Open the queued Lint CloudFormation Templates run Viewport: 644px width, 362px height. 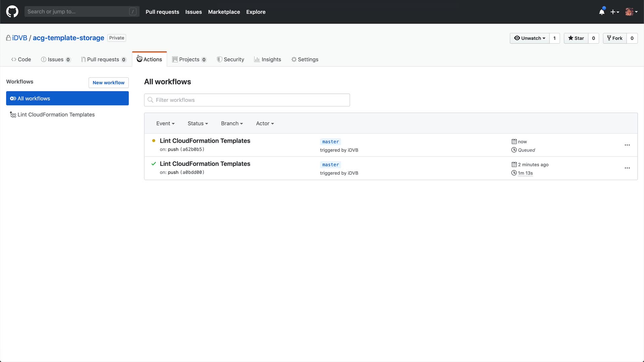pos(205,141)
